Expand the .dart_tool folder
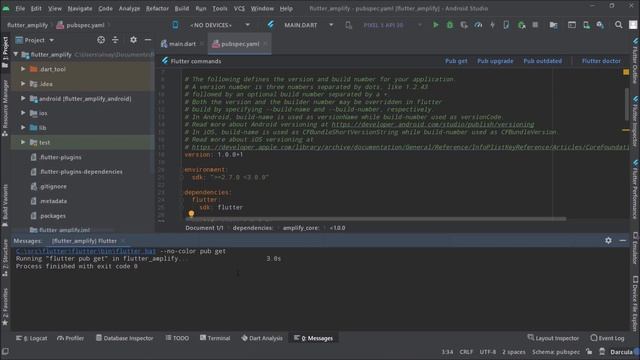640x360 pixels. click(x=23, y=69)
